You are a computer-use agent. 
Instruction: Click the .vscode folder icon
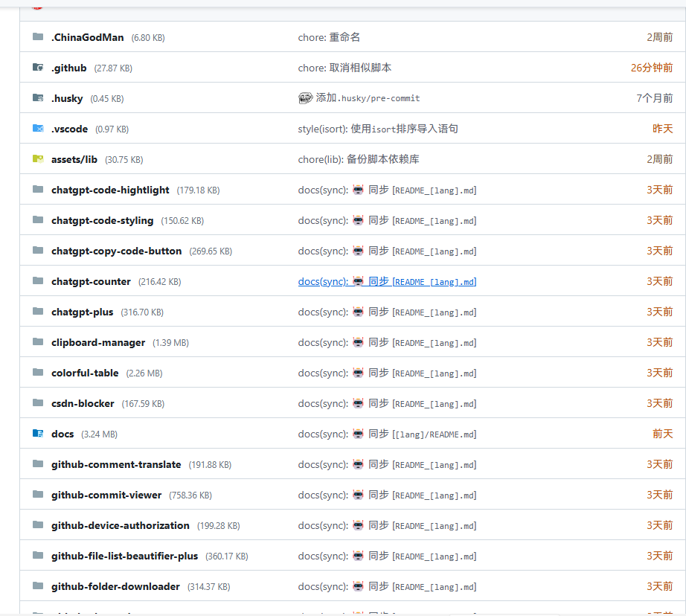[38, 129]
